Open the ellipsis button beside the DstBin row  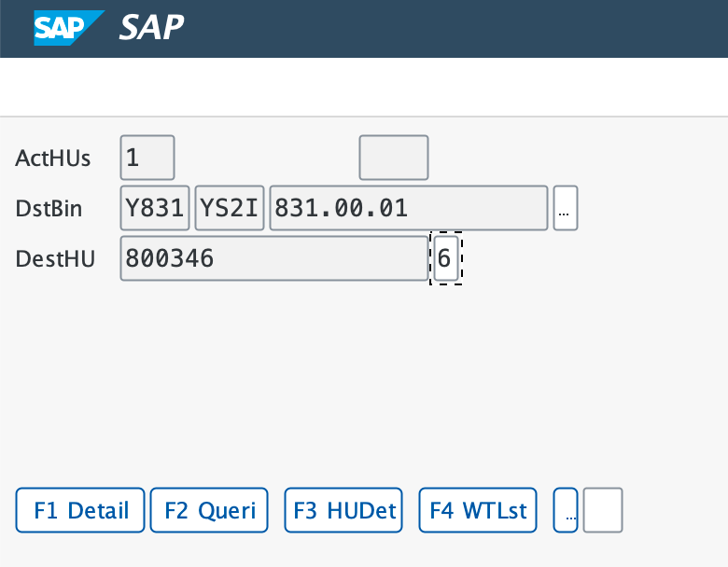tap(565, 208)
